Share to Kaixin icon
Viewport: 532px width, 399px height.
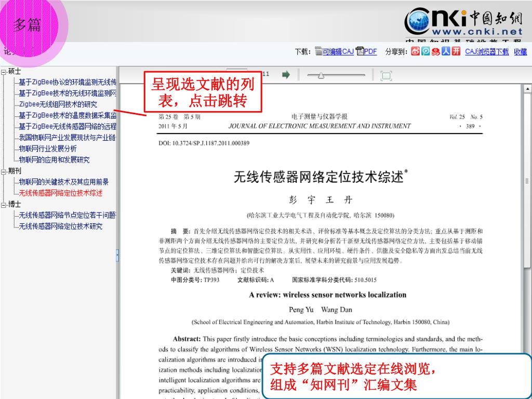456,51
